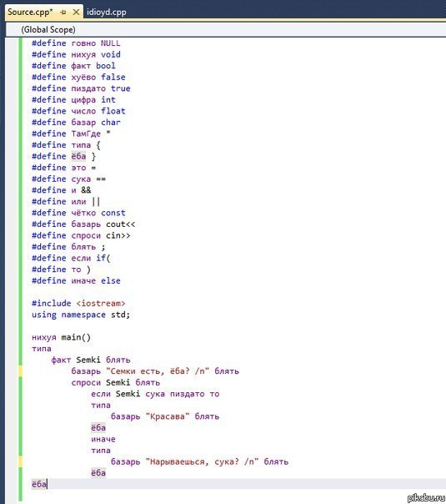Click the NULL macro value in first define

pos(110,43)
